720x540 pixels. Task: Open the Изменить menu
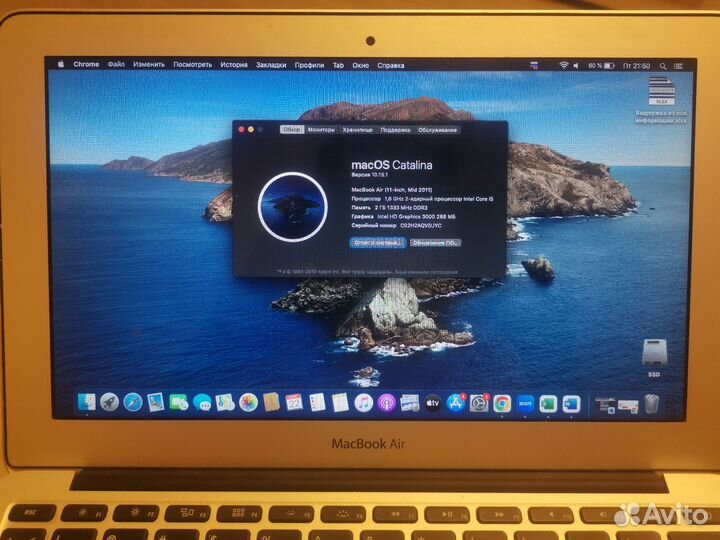[x=149, y=65]
